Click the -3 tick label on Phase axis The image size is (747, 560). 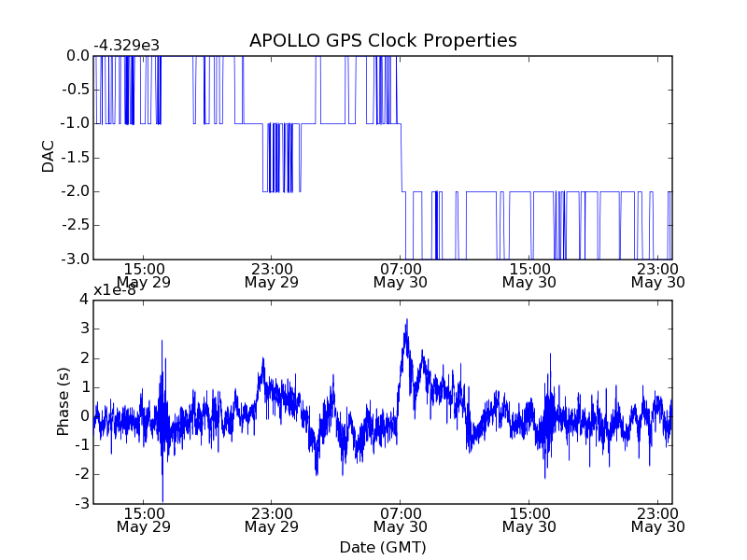[82, 503]
